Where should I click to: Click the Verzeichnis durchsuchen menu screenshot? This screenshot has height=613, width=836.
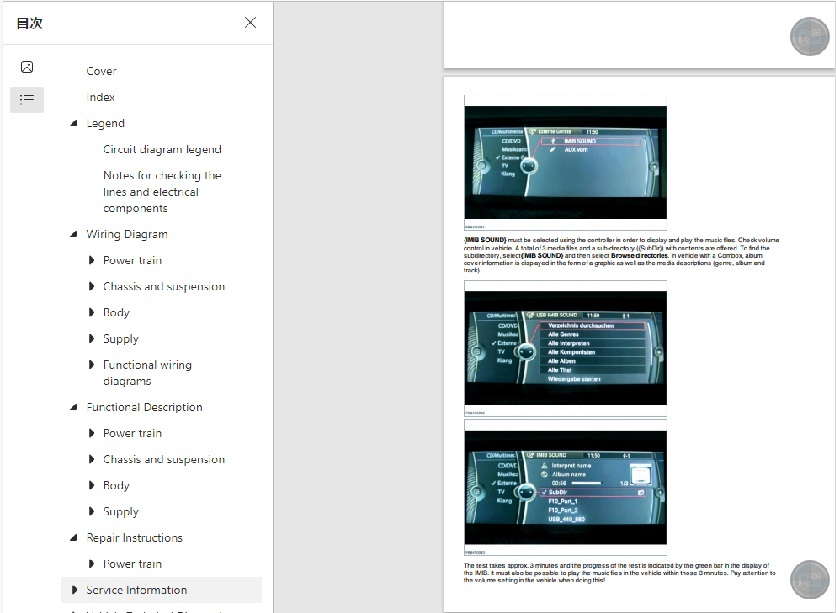tap(566, 348)
